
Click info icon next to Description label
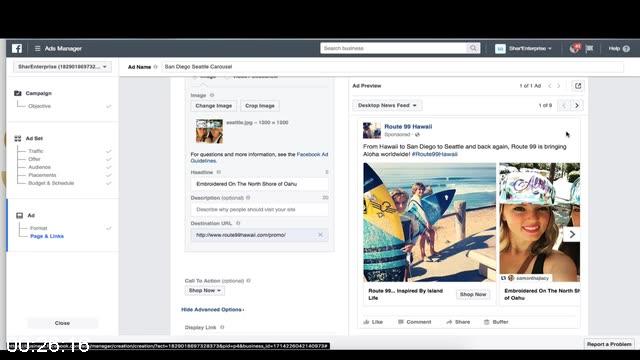(x=248, y=198)
